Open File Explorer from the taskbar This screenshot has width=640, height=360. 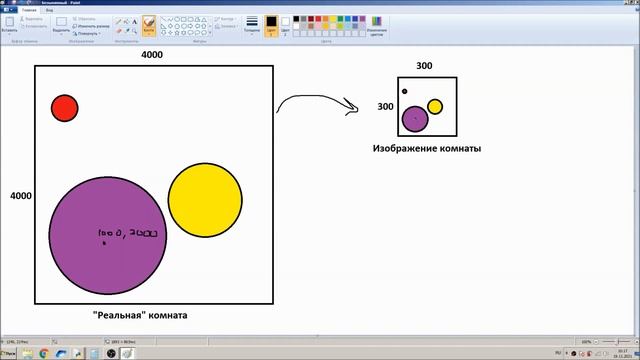pos(27,353)
